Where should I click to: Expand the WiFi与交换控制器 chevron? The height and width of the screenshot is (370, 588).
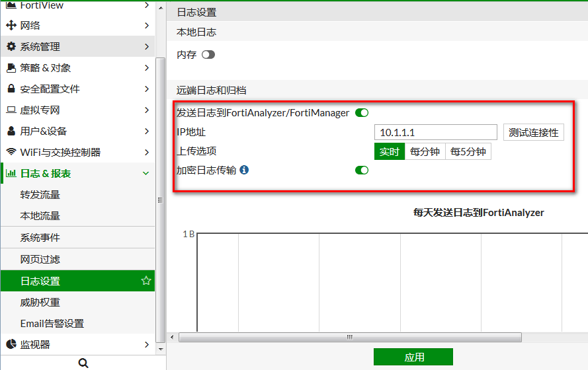(147, 153)
